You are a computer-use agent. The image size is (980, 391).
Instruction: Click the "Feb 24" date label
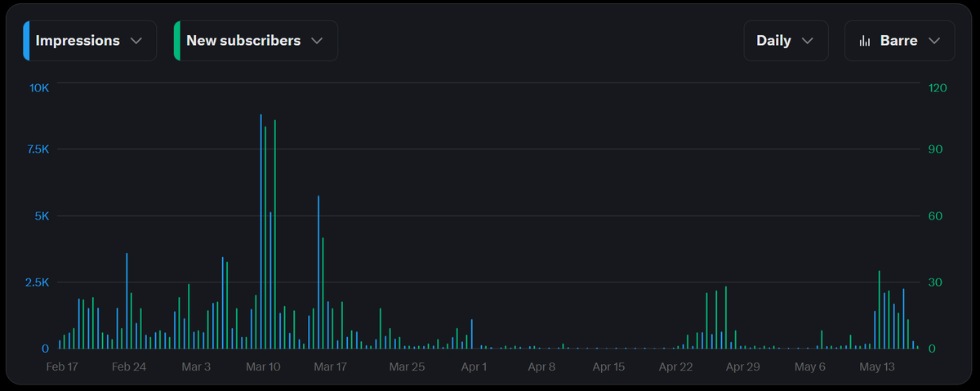point(129,367)
